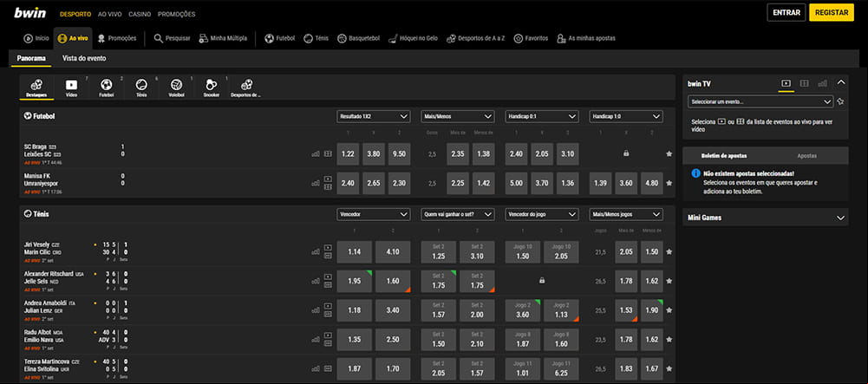Go to Futebol in the top navigation
Image resolution: width=868 pixels, height=384 pixels.
pos(279,38)
